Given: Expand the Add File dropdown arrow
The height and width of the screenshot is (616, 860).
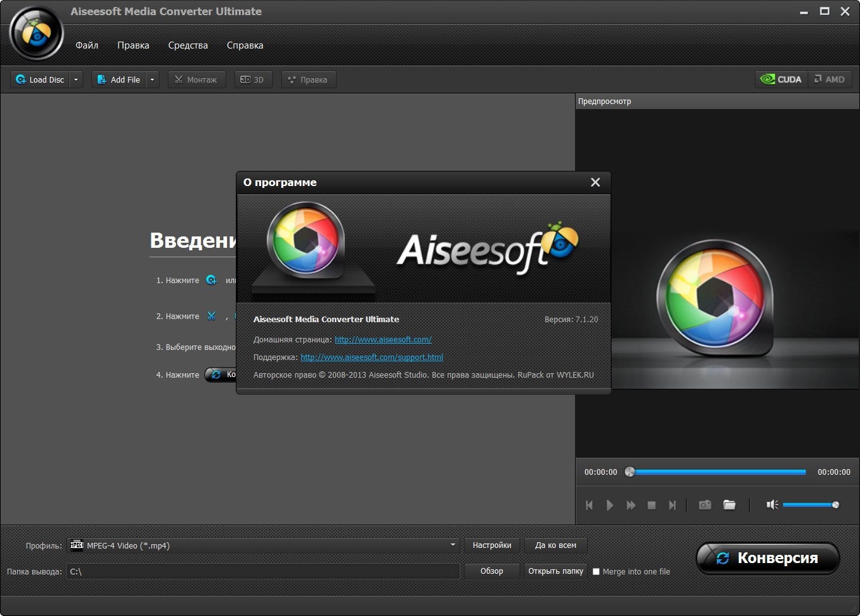Looking at the screenshot, I should [x=153, y=79].
